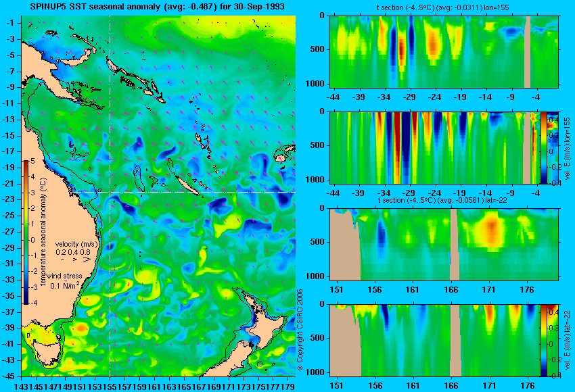
Task: Click the '151' longitude tick under lat=-22 velocity section
Action: pos(336,385)
